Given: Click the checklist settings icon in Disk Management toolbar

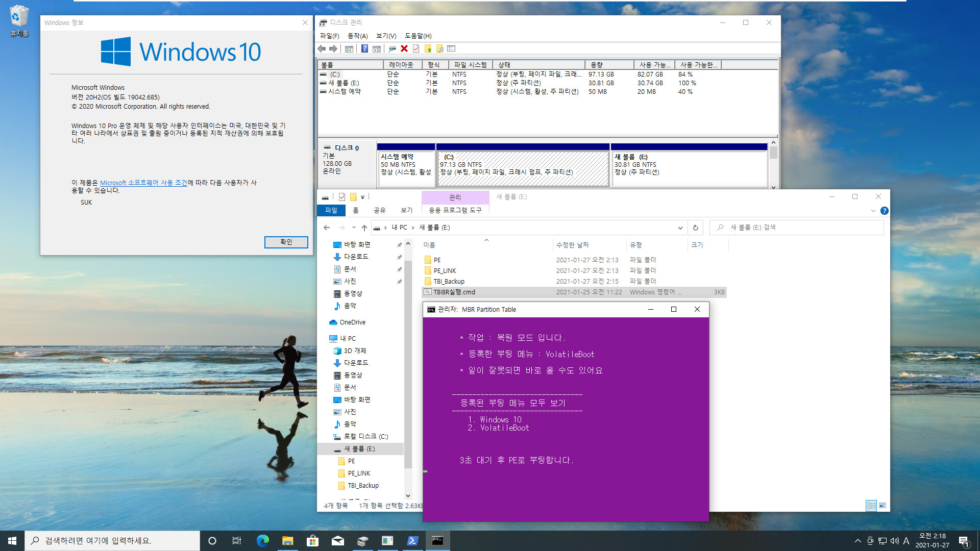Looking at the screenshot, I should pyautogui.click(x=451, y=49).
